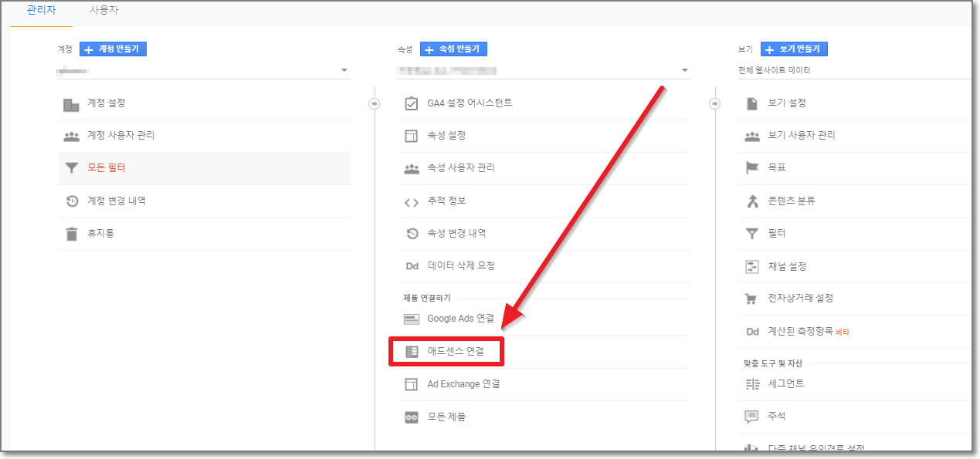Viewport: 980px width, 459px height.
Task: Open 주석
Action: 854,417
